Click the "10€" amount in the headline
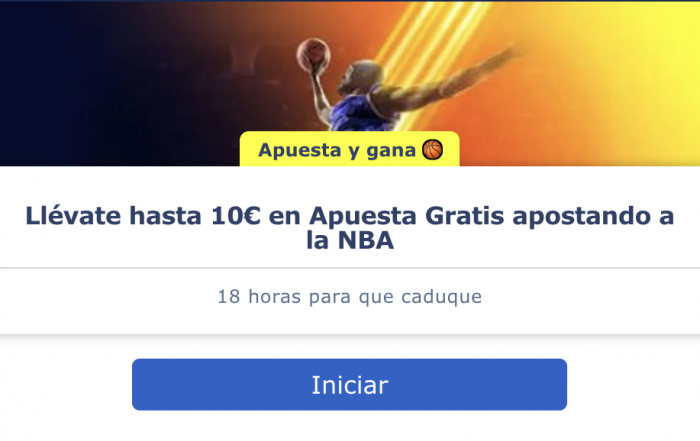 (236, 216)
